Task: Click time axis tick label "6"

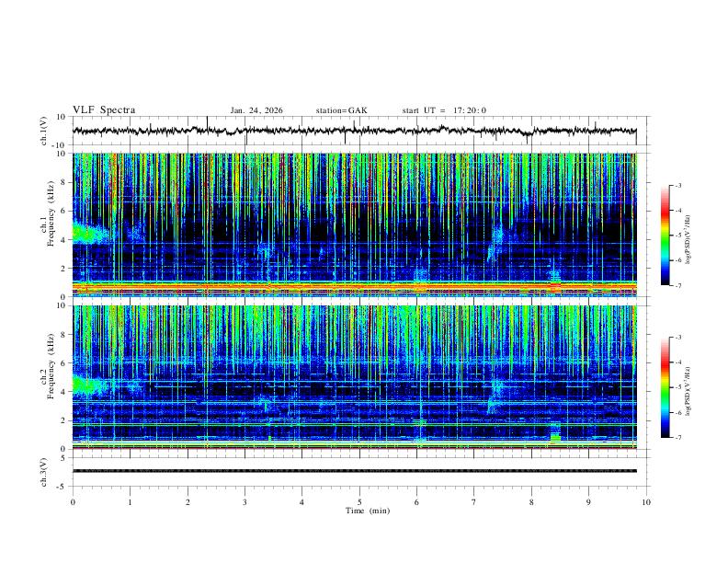Action: tap(416, 502)
